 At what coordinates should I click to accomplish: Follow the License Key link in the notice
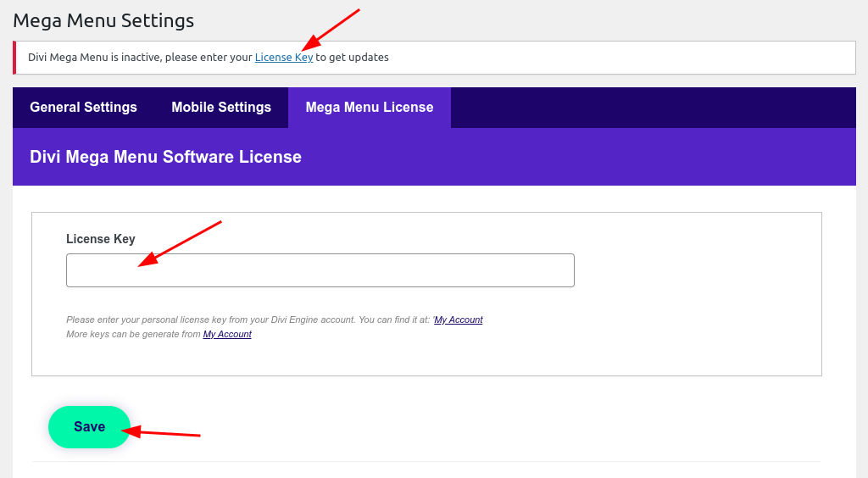(x=284, y=57)
